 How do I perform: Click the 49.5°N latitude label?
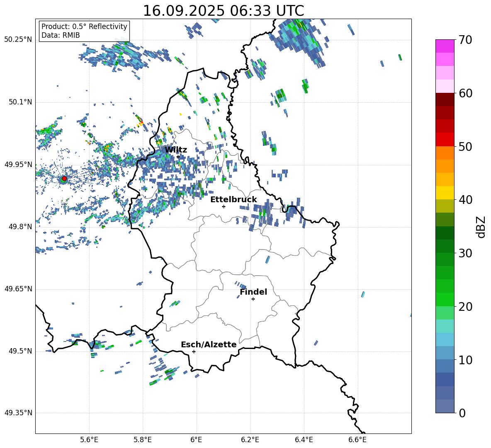20,351
